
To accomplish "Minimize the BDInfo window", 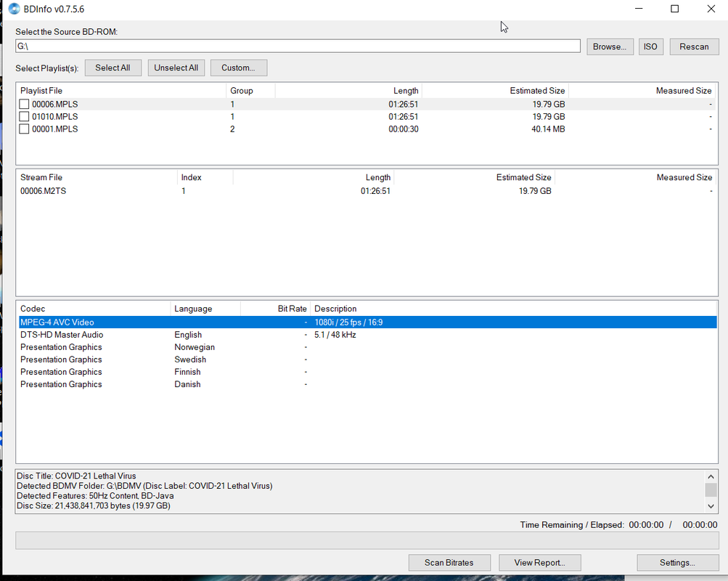I will click(x=639, y=9).
